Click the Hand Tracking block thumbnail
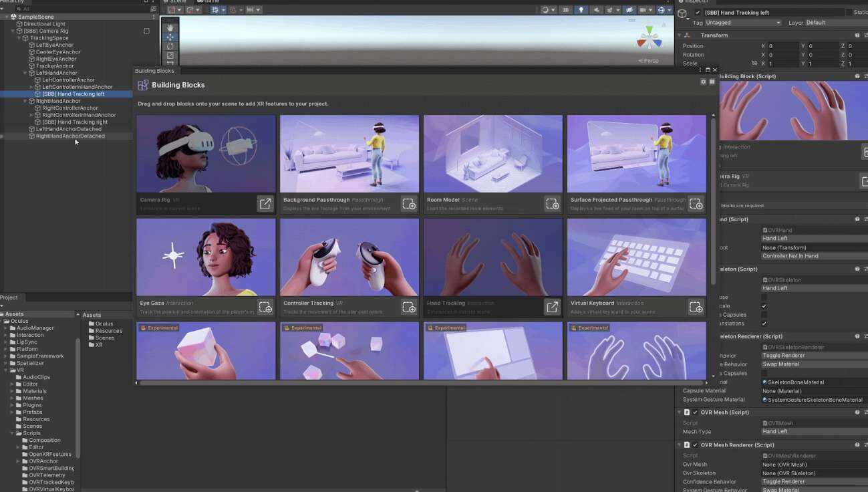 pos(493,257)
